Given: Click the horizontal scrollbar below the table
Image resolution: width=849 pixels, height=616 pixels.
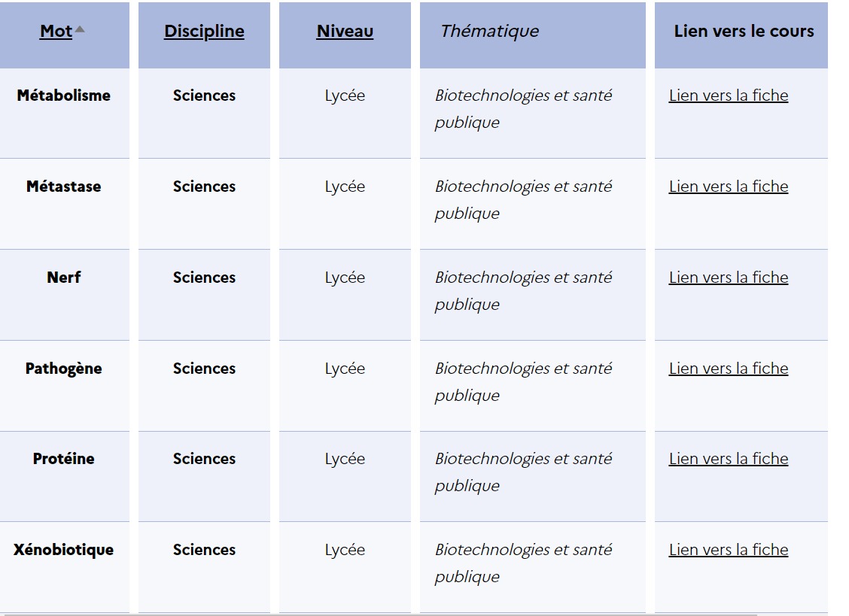Looking at the screenshot, I should point(376,614).
